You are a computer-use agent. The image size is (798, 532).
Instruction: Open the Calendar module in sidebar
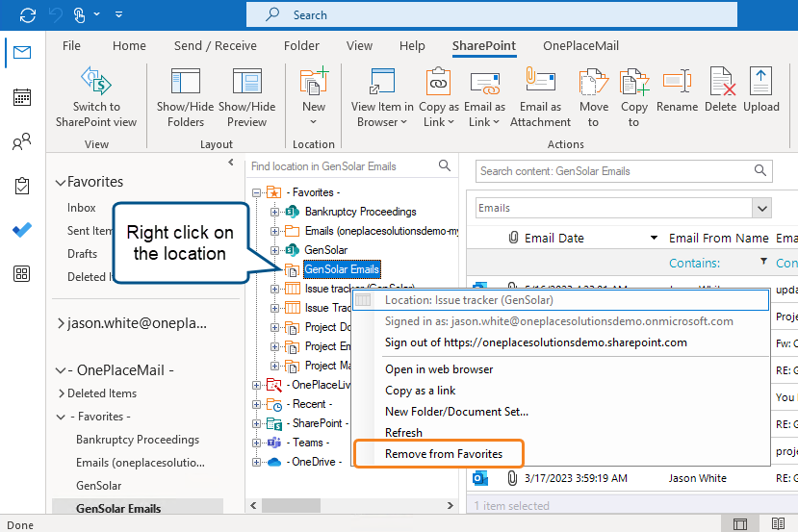click(x=22, y=97)
